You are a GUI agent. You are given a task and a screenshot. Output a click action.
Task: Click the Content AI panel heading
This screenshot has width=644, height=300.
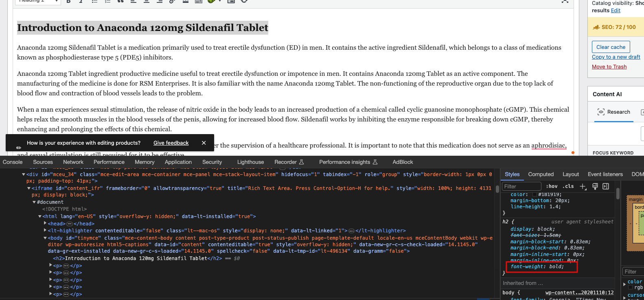pyautogui.click(x=607, y=94)
